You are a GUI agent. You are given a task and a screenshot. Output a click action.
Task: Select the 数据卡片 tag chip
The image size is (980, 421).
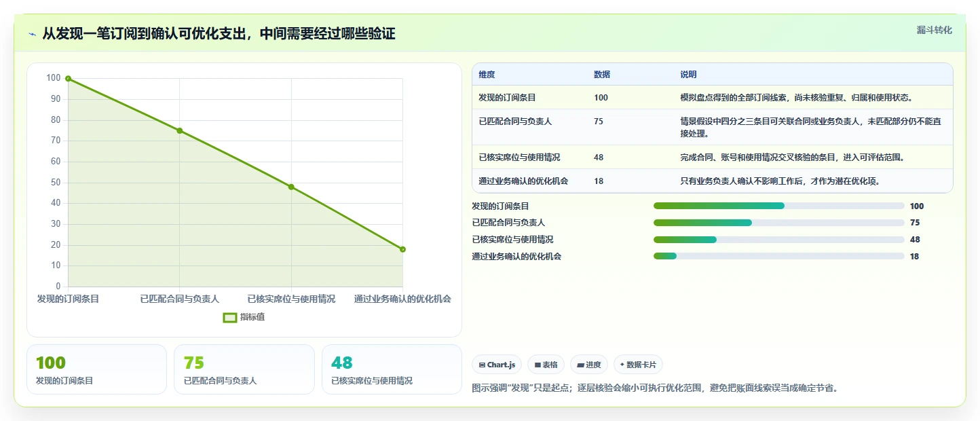638,365
